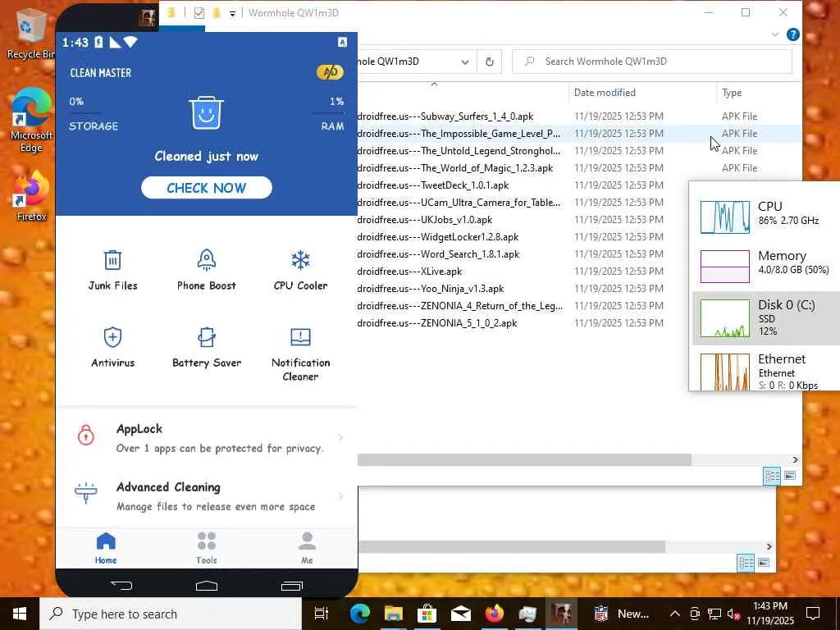Viewport: 840px width, 630px height.
Task: Open Advanced Cleaning brush icon
Action: click(85, 493)
